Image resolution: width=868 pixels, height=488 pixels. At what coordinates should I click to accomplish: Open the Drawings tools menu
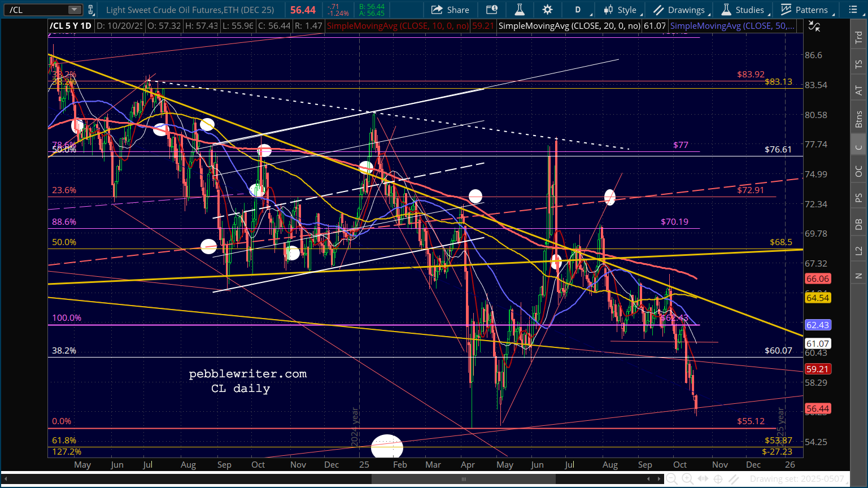pos(679,10)
